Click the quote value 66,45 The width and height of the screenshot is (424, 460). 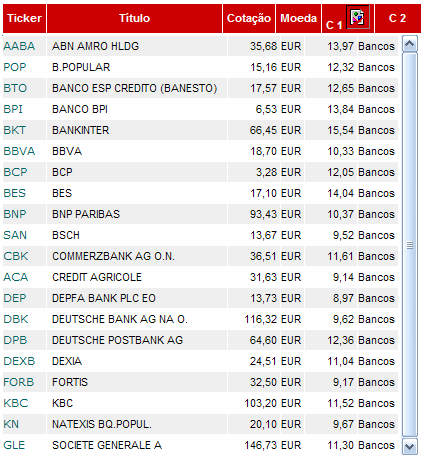(263, 130)
